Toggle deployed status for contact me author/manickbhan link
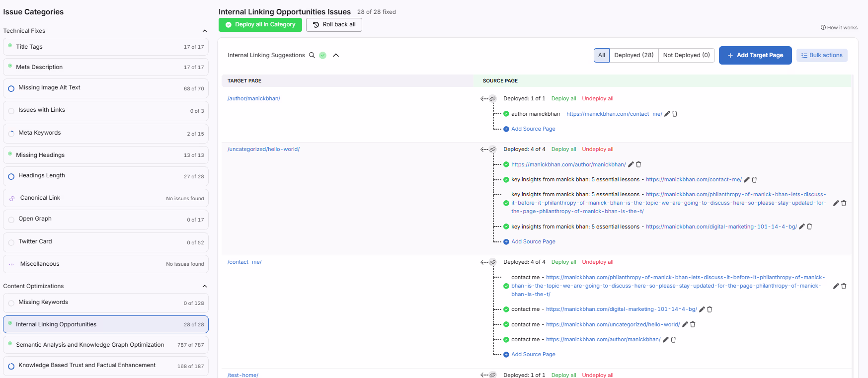This screenshot has height=378, width=868. click(x=506, y=340)
